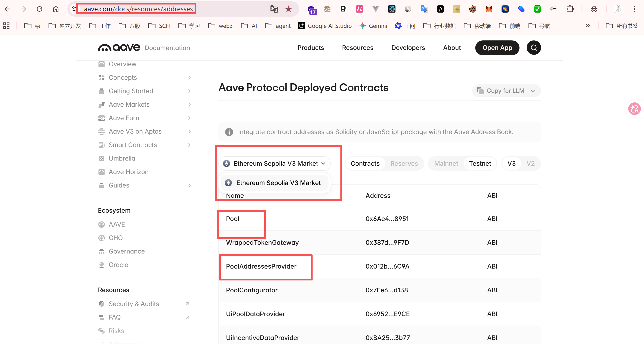This screenshot has height=344, width=644.
Task: Click the MetaMask fox extension icon
Action: click(x=489, y=9)
